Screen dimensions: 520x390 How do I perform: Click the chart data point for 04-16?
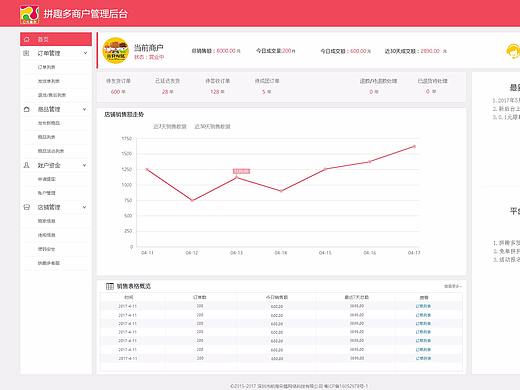point(370,162)
